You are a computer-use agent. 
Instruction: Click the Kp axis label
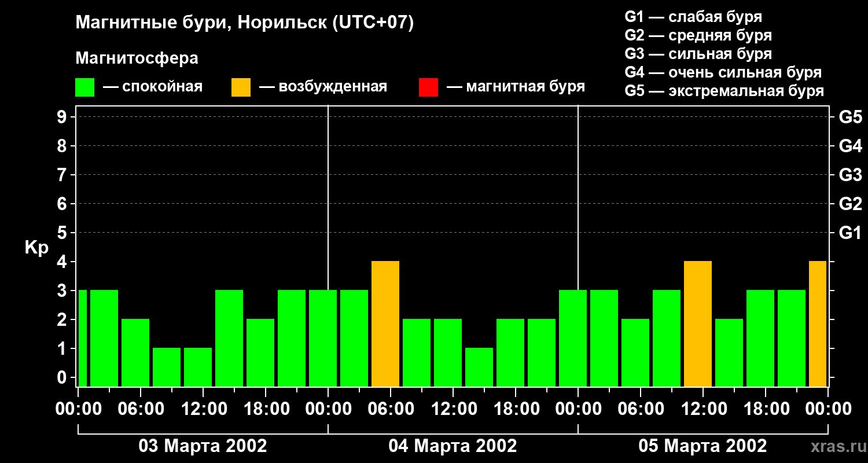[36, 248]
